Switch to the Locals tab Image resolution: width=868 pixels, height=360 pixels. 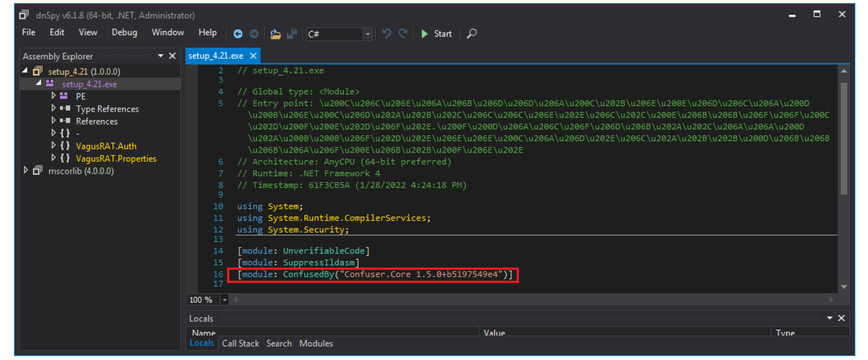tap(202, 343)
